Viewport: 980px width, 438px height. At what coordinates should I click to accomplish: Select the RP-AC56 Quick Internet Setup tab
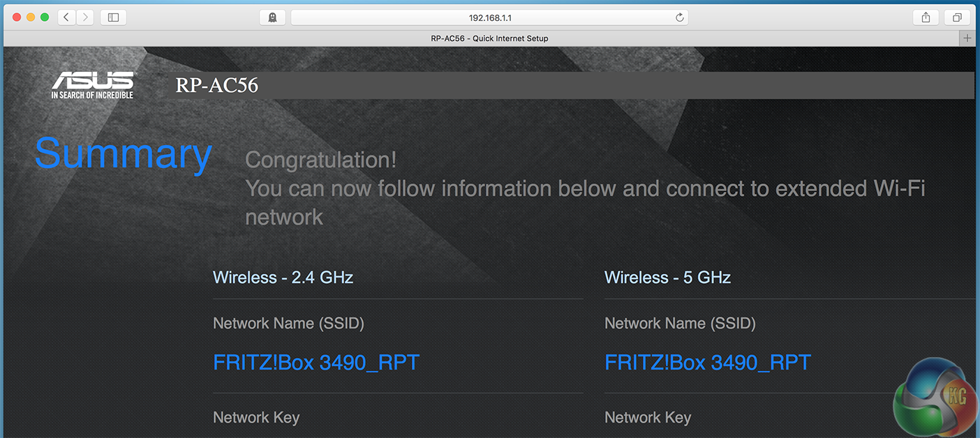(x=489, y=38)
